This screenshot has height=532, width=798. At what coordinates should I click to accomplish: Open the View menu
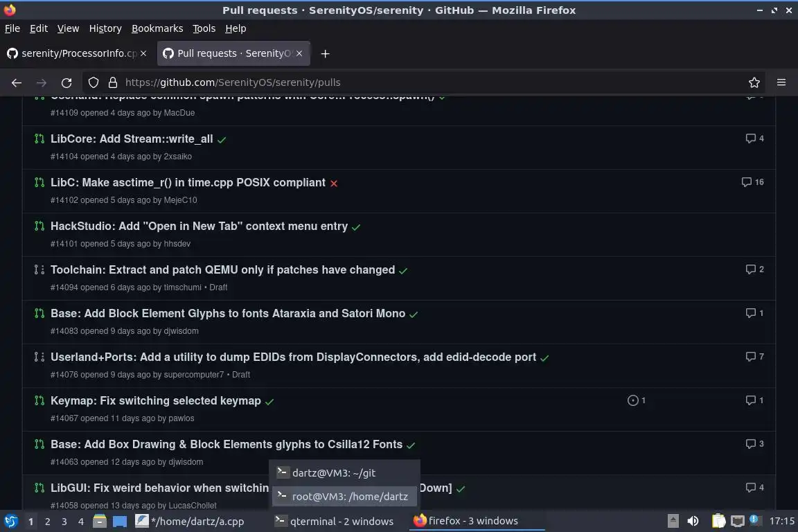[x=68, y=28]
